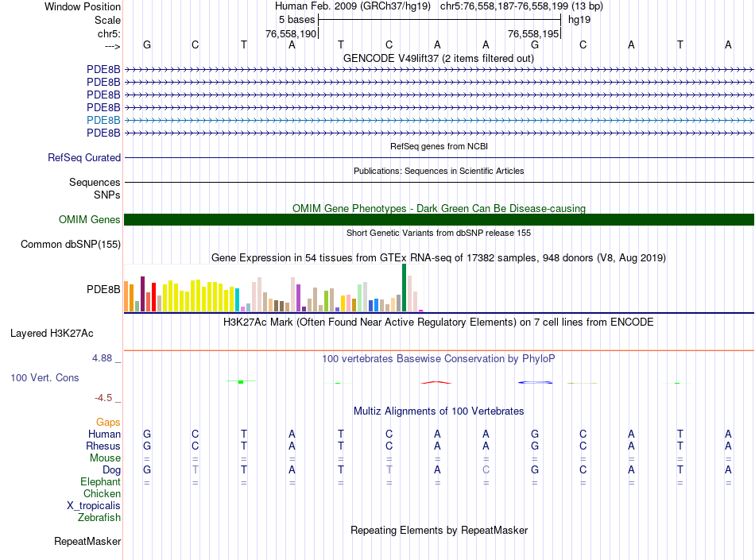Open the RefSeq Curated track label

(x=84, y=158)
